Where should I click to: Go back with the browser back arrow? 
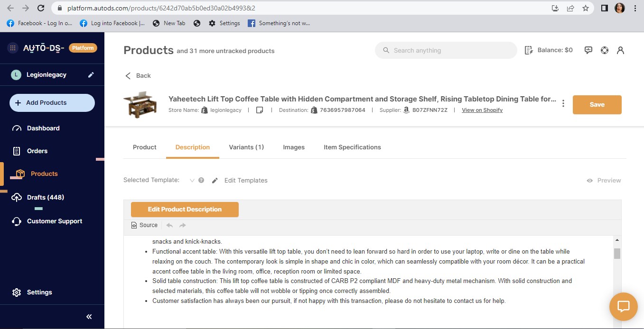click(10, 8)
